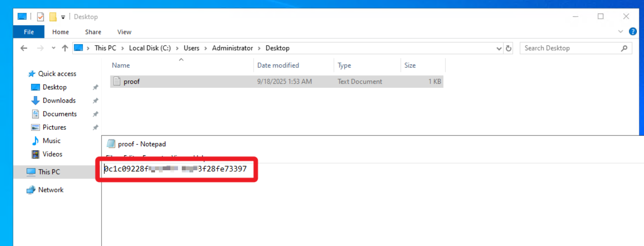Go back using the Back arrow
The height and width of the screenshot is (246, 644).
pos(24,48)
